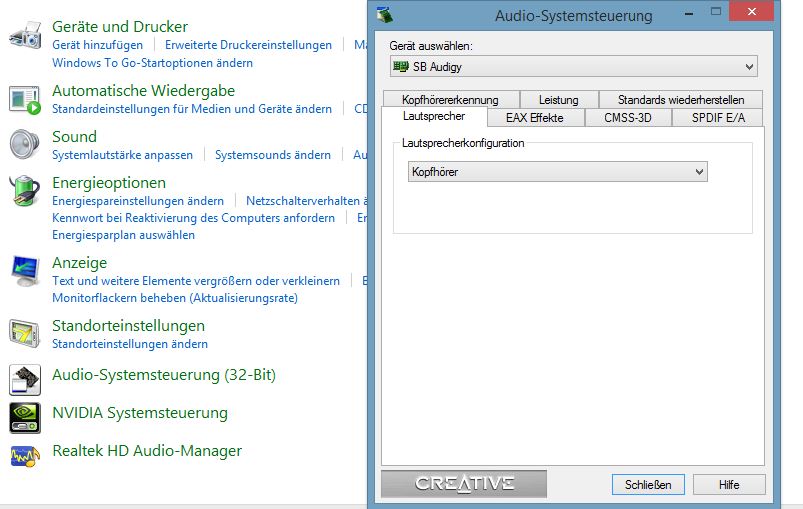Screen dimensions: 803x509
Task: Open Audio-Systemsteuerung (32-Bit) heading link
Action: point(164,375)
